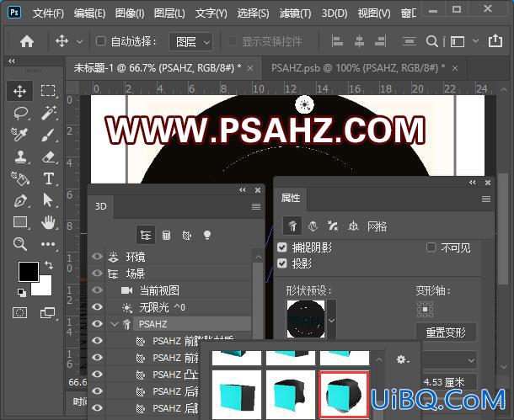Screen dimensions: 514x420
Task: Open the workspace switcher dropdown arrow
Action: tap(475, 41)
